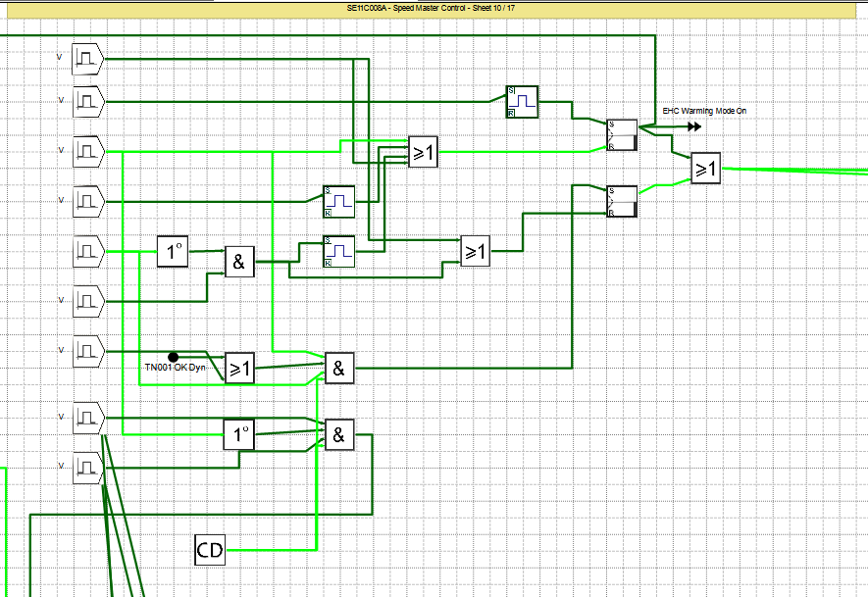The width and height of the screenshot is (868, 597).
Task: Select the lower SR flip-flop block
Action: [x=622, y=201]
